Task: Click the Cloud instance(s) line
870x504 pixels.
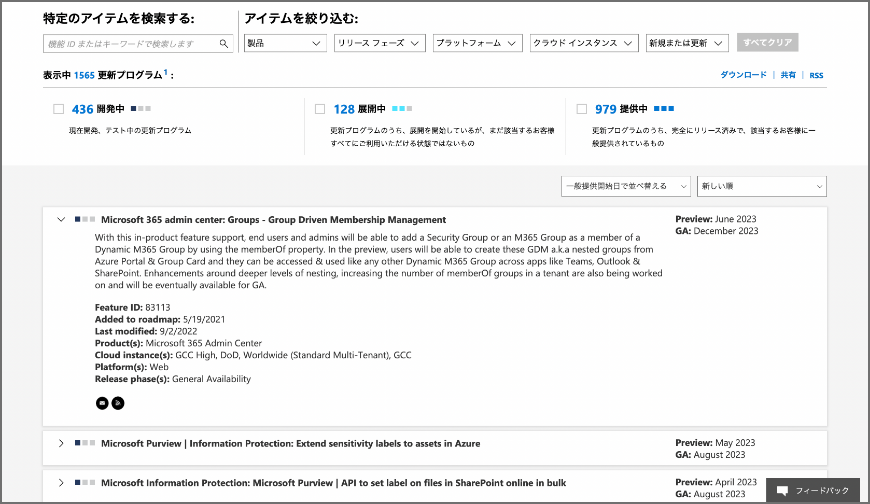Action: tap(253, 355)
